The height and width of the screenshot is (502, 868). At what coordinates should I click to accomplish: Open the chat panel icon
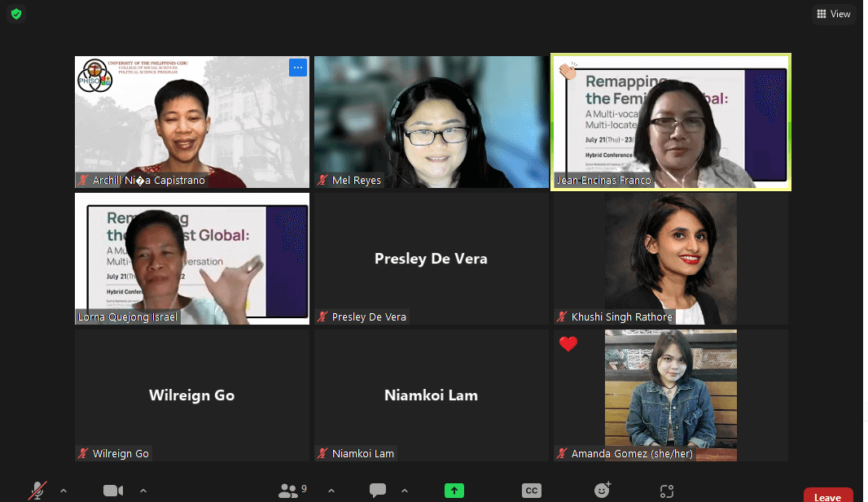tap(378, 490)
